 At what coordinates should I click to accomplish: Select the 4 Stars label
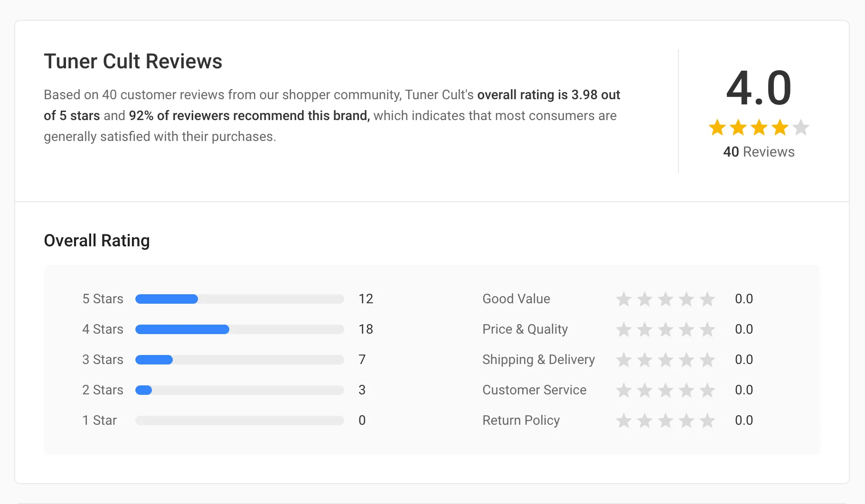103,329
